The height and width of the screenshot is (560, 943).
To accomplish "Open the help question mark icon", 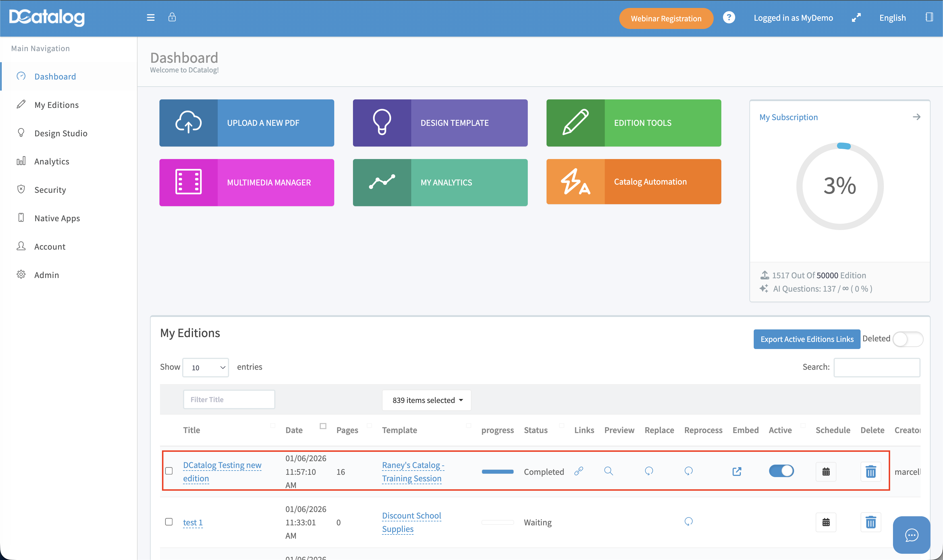I will click(x=728, y=17).
